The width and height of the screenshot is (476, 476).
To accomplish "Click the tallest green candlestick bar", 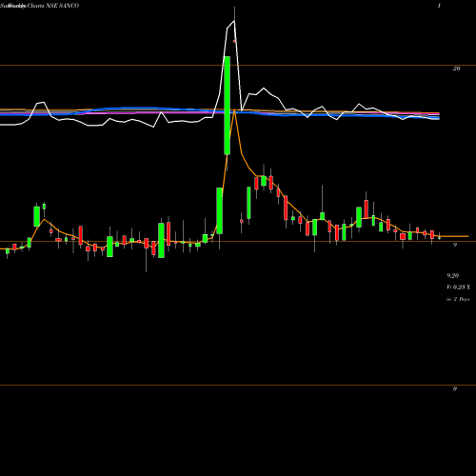I will click(227, 106).
